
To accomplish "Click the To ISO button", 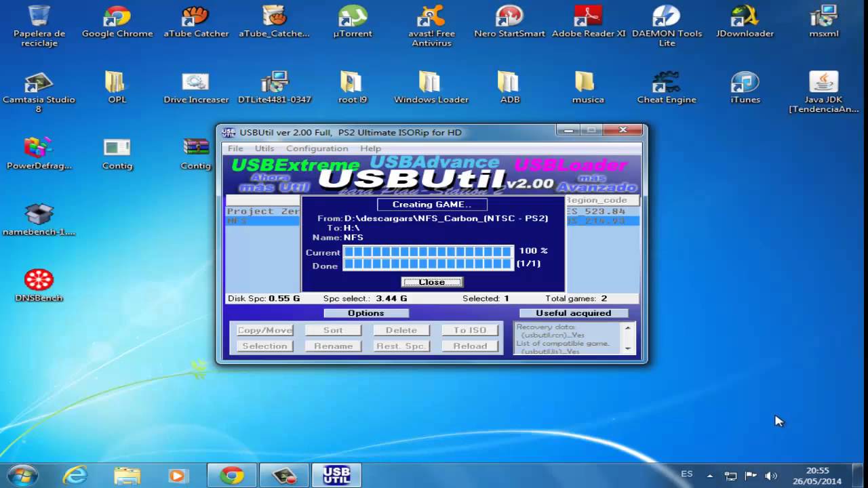I will (x=470, y=330).
